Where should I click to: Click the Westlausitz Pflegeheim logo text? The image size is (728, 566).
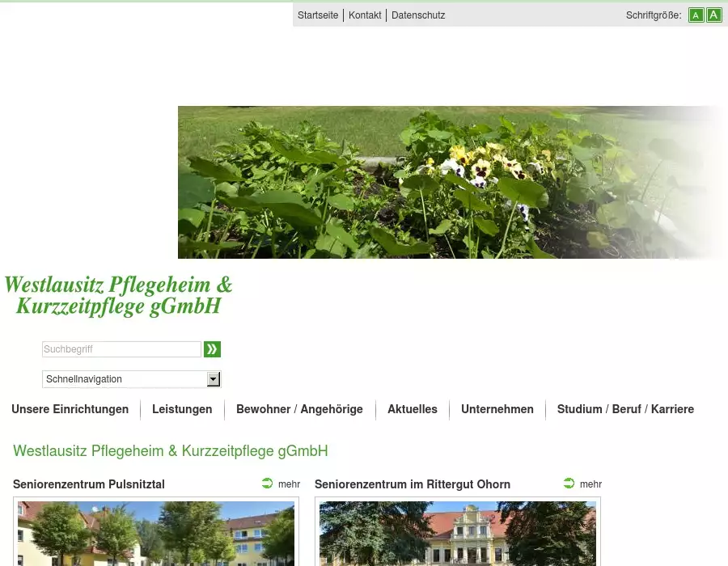118,296
